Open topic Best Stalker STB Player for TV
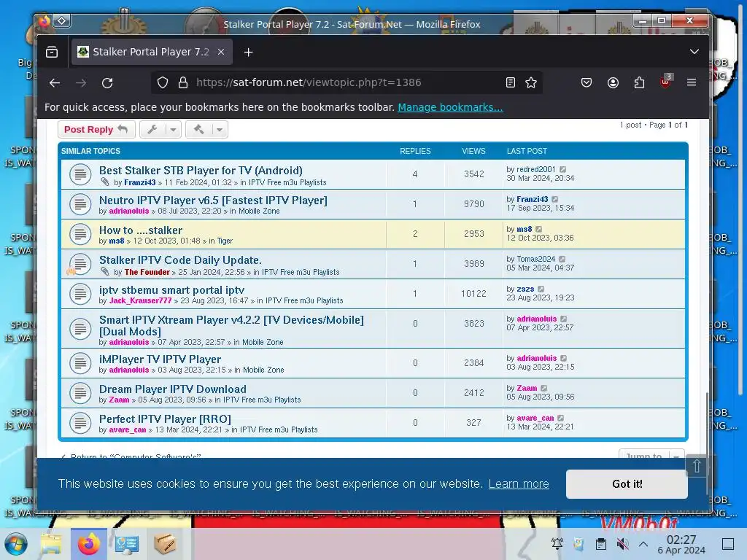The width and height of the screenshot is (747, 560). (x=201, y=171)
